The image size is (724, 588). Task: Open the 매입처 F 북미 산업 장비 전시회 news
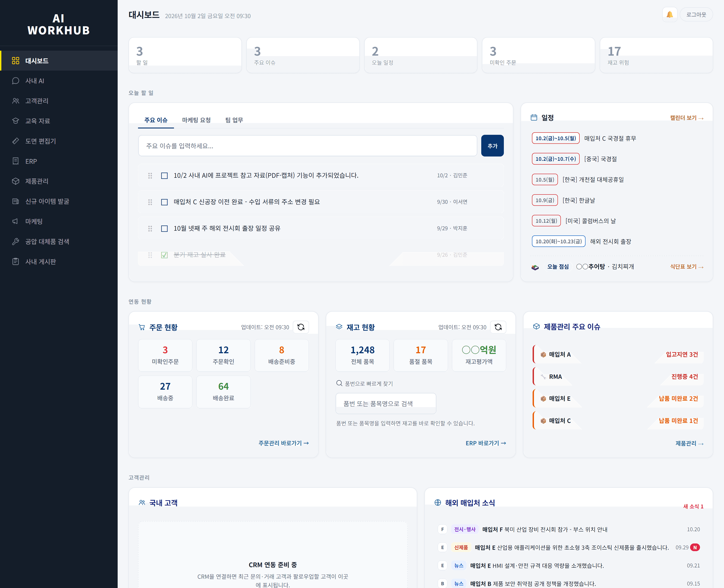tap(569, 529)
